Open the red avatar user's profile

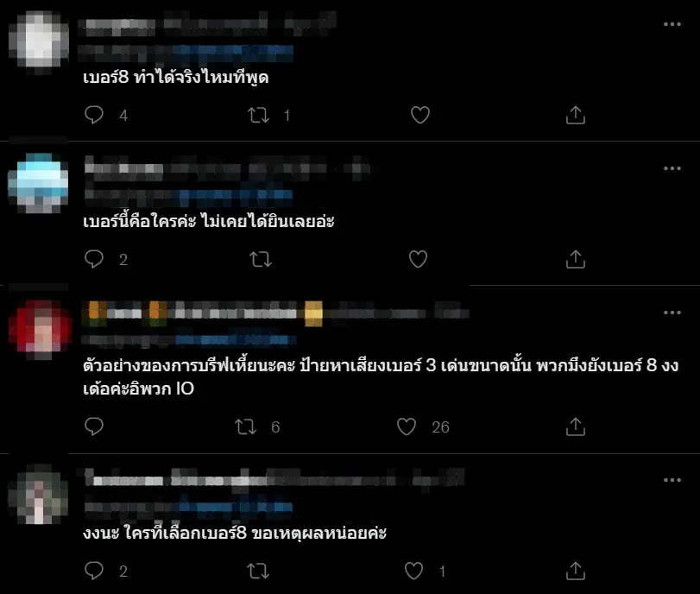tap(41, 330)
